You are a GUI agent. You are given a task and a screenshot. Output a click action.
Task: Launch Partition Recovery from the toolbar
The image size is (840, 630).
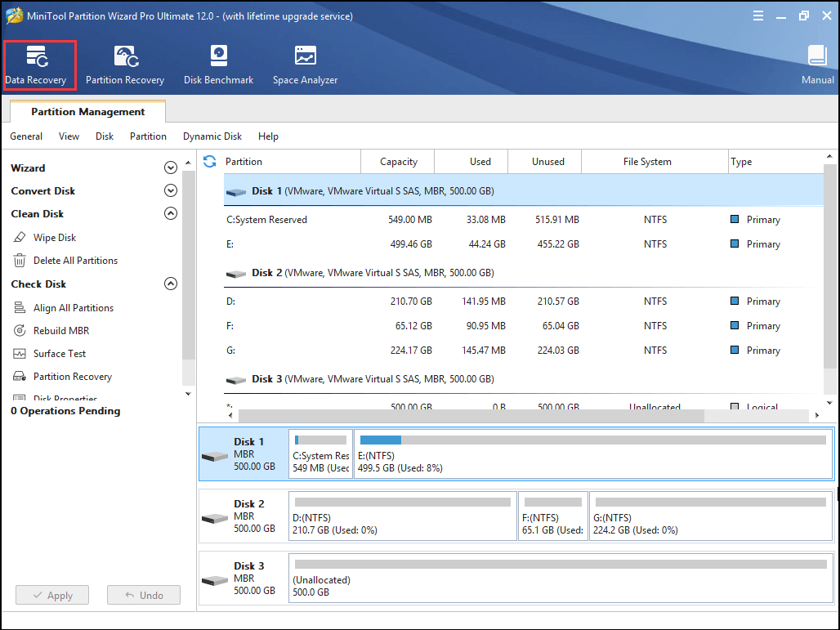pos(124,65)
